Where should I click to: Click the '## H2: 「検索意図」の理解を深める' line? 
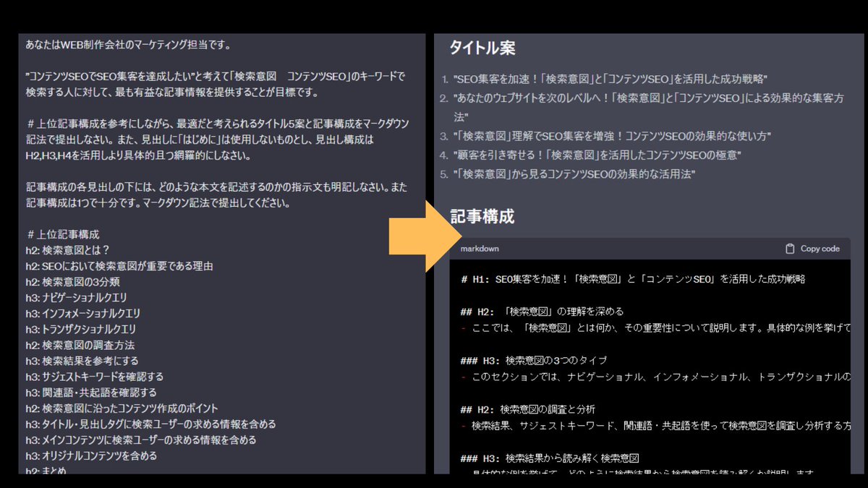(542, 312)
